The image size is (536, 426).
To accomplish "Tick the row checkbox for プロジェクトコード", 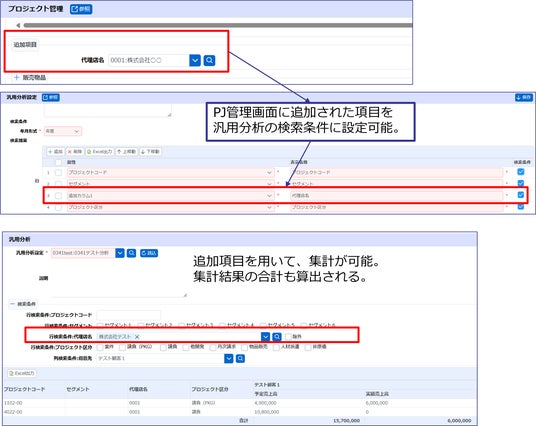I will [58, 173].
